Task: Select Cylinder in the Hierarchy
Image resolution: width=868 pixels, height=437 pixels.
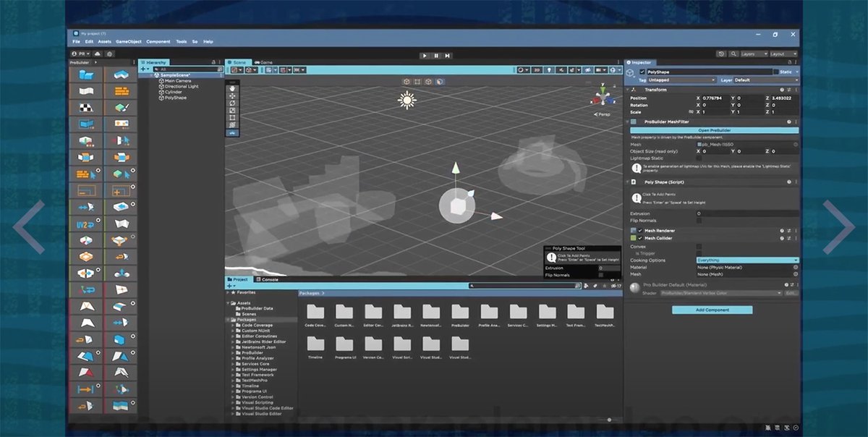Action: tap(174, 92)
